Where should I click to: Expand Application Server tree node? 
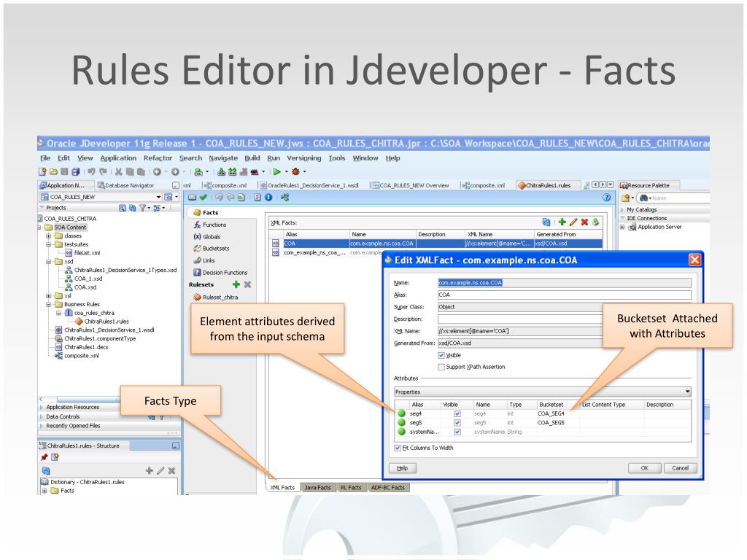point(623,227)
